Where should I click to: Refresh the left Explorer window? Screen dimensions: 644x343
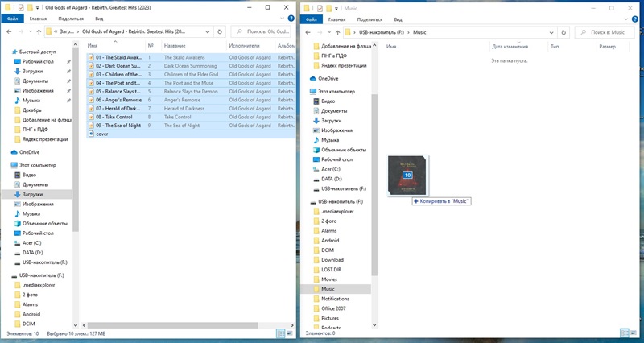(x=220, y=31)
